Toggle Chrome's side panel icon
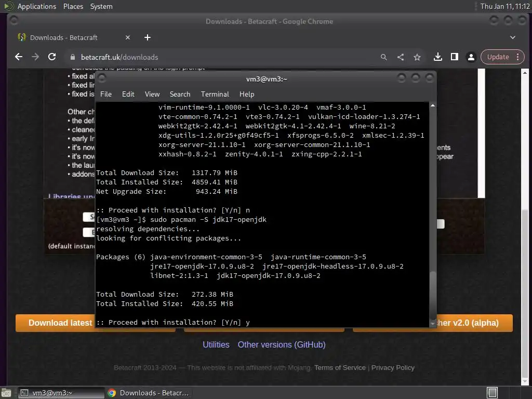Image resolution: width=532 pixels, height=399 pixels. 454,57
